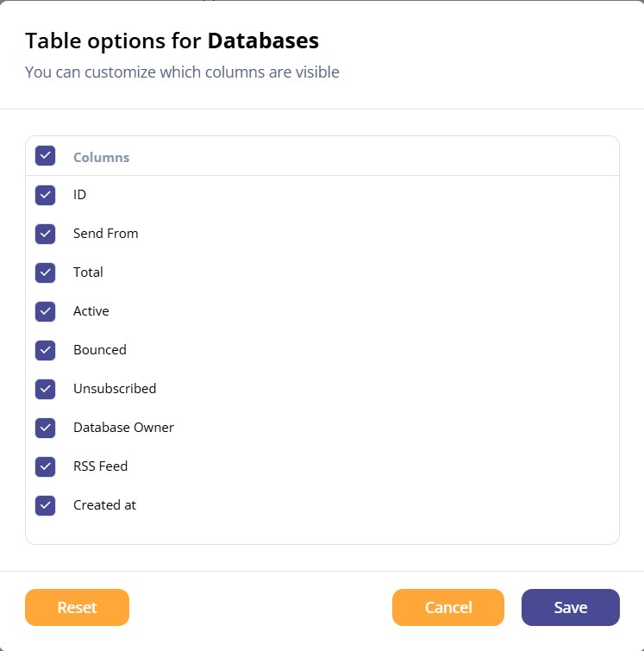Save the table column options

571,607
